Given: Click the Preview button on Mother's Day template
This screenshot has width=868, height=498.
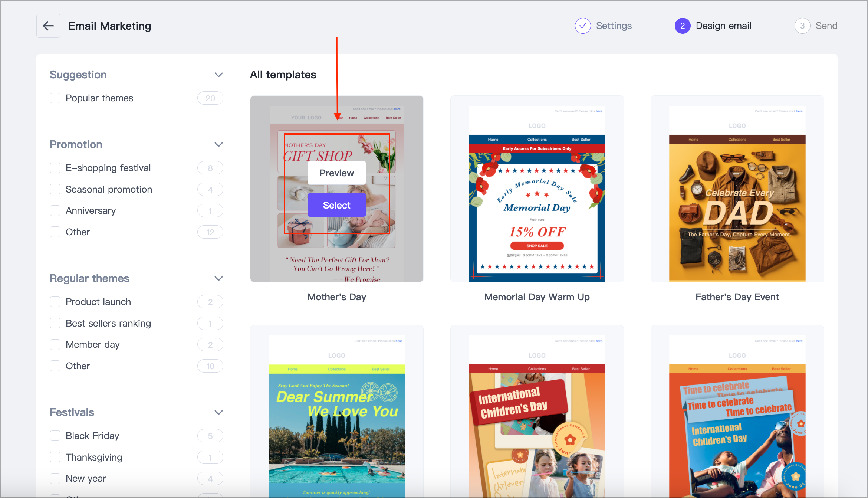Looking at the screenshot, I should [x=336, y=173].
